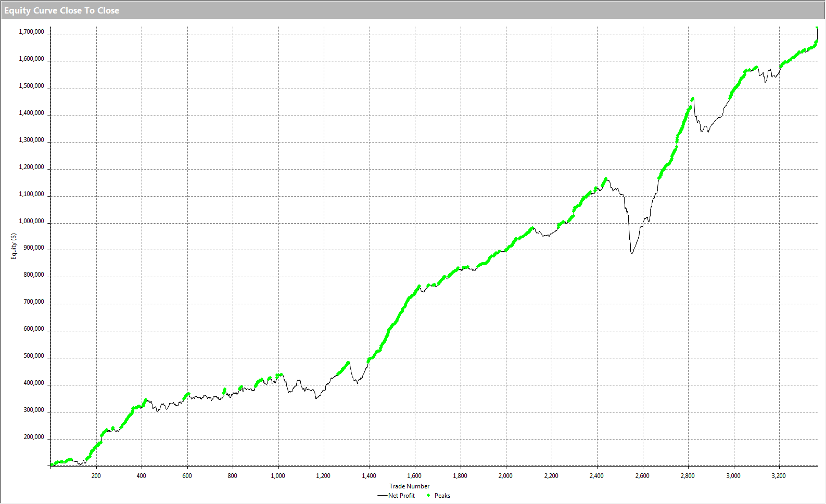Click the "Peaks" legend label
826x504 pixels.
tap(442, 496)
